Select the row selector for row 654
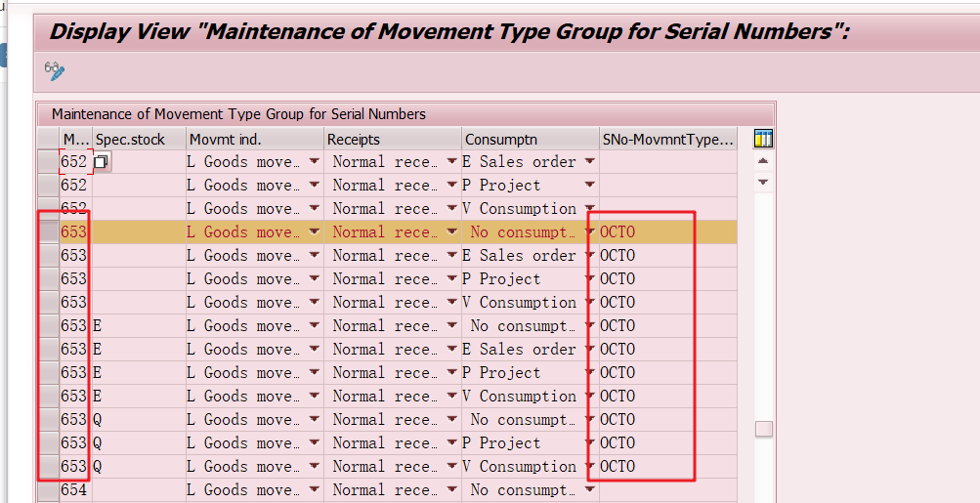This screenshot has height=503, width=980. 47,490
